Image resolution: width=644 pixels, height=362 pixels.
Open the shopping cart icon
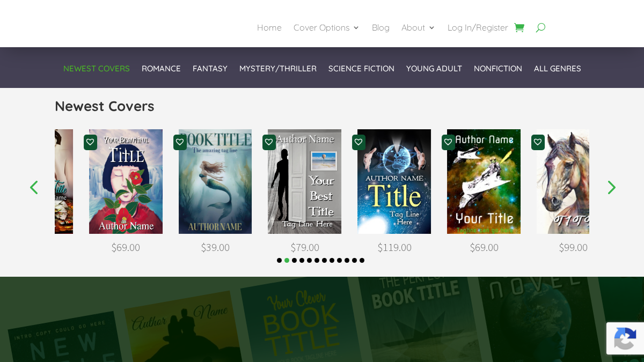[x=519, y=27]
